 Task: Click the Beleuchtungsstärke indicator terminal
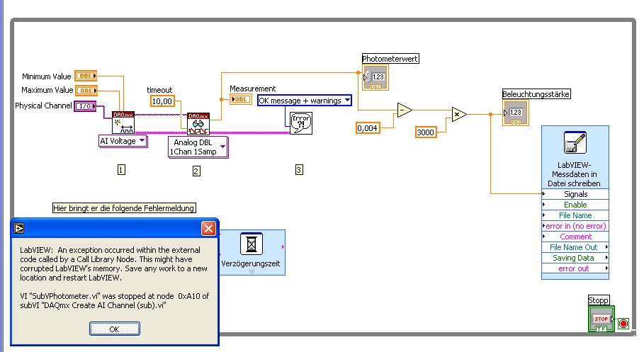tap(516, 113)
